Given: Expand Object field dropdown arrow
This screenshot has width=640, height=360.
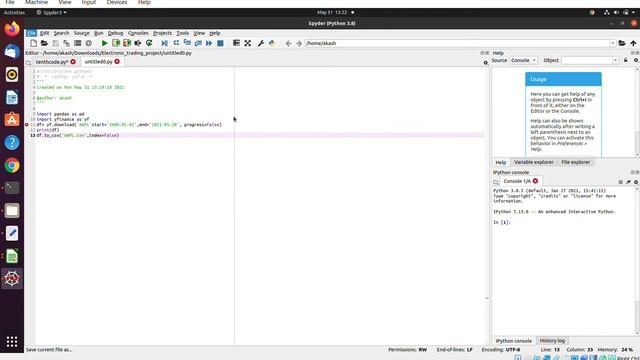Looking at the screenshot, I should (616, 60).
